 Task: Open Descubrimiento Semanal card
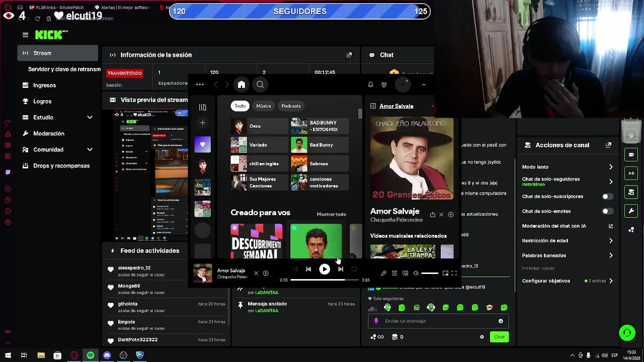tap(257, 241)
